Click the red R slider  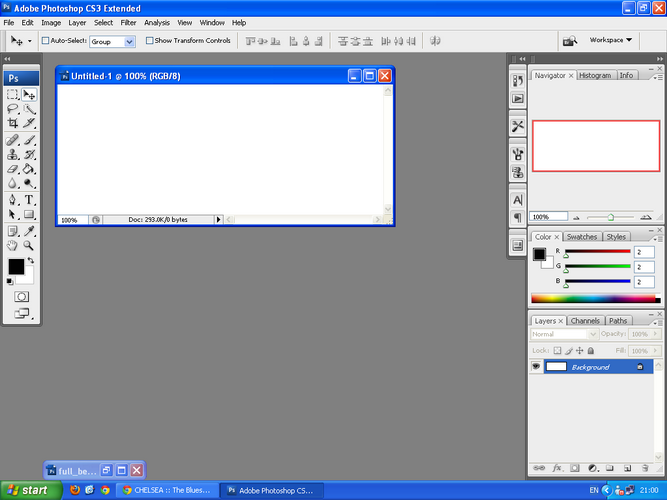[597, 251]
